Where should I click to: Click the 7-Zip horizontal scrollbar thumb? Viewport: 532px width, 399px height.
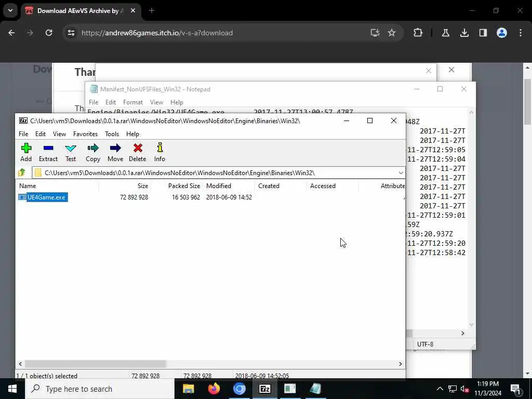96,364
